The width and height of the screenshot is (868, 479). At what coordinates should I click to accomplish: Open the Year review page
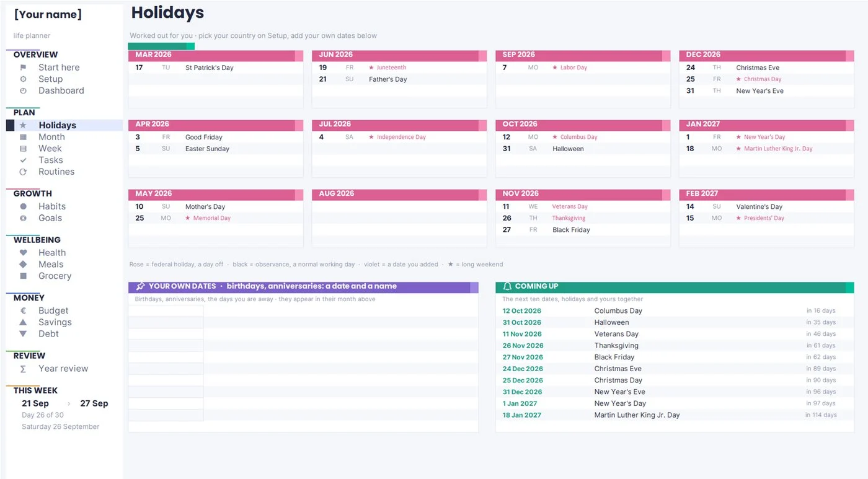(x=63, y=369)
